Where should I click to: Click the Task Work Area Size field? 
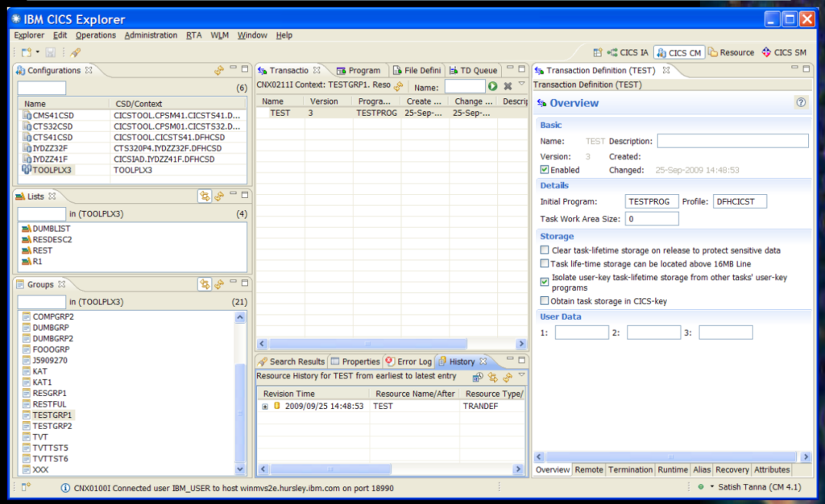point(651,219)
